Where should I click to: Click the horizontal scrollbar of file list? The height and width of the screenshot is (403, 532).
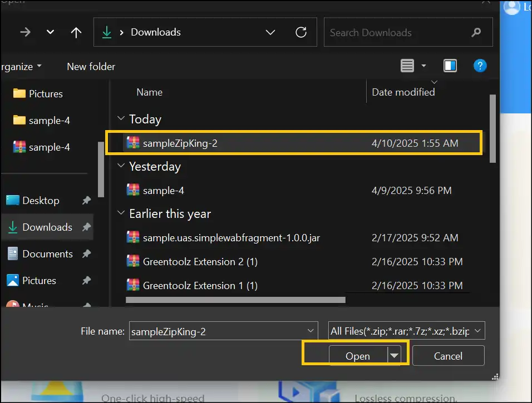[x=235, y=300]
